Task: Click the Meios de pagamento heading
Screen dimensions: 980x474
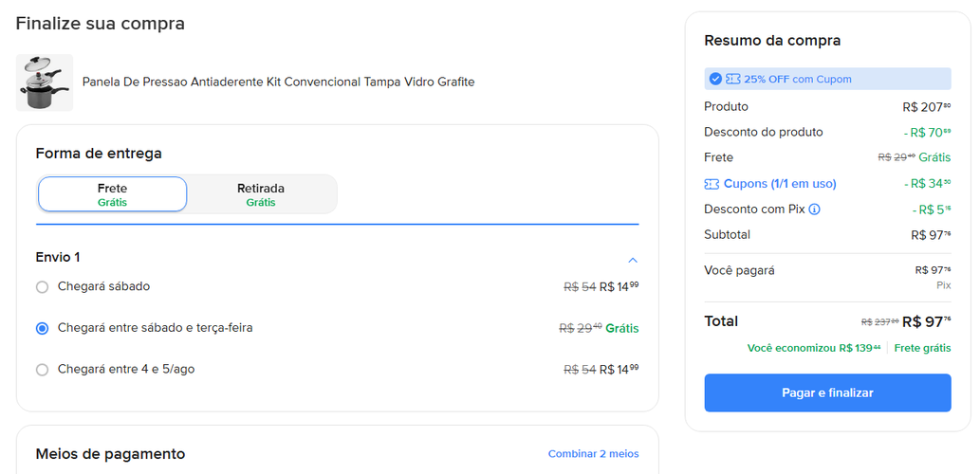Action: [110, 453]
